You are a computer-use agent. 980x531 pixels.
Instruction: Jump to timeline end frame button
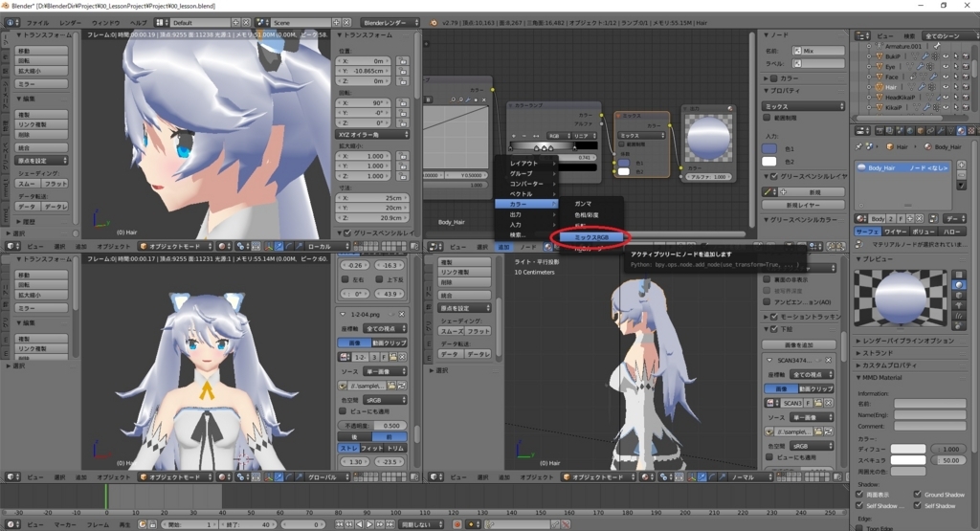pyautogui.click(x=390, y=524)
